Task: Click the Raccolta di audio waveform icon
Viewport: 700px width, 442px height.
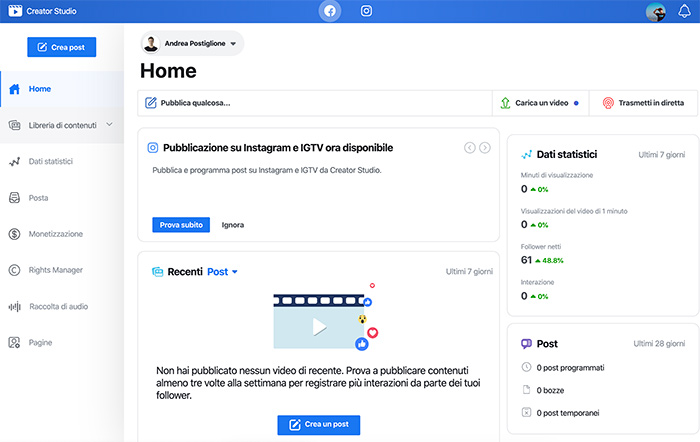Action: click(x=15, y=307)
